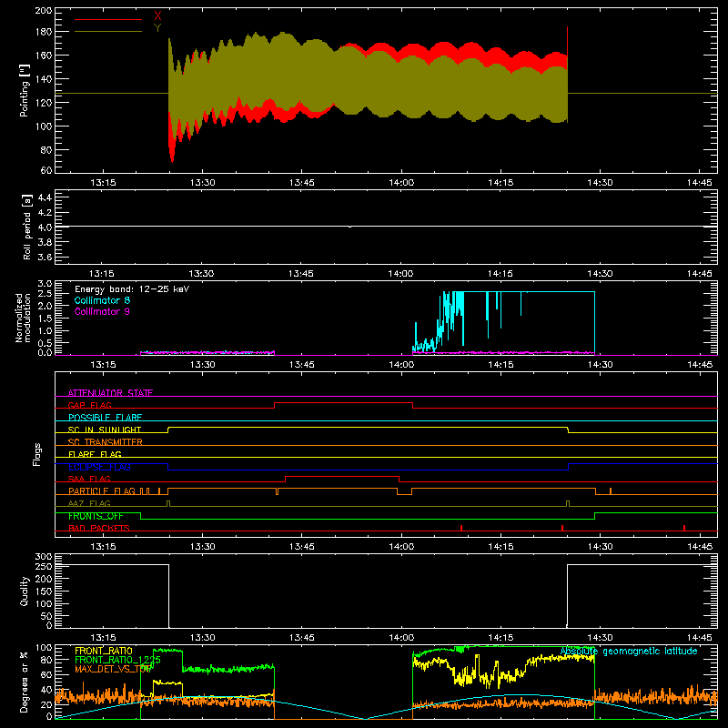Click the '60' tick on pointing axis
728x728 pixels.
pyautogui.click(x=46, y=170)
